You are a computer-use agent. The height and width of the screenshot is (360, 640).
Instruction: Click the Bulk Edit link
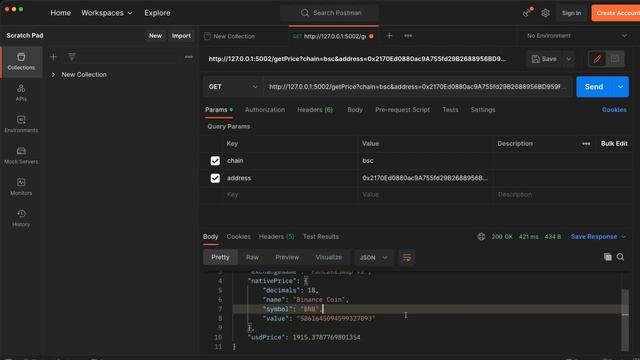coord(614,144)
